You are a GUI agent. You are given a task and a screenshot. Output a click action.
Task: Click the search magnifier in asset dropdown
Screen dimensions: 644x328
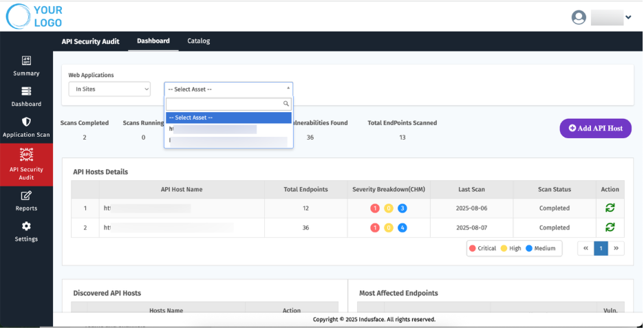[x=286, y=104]
